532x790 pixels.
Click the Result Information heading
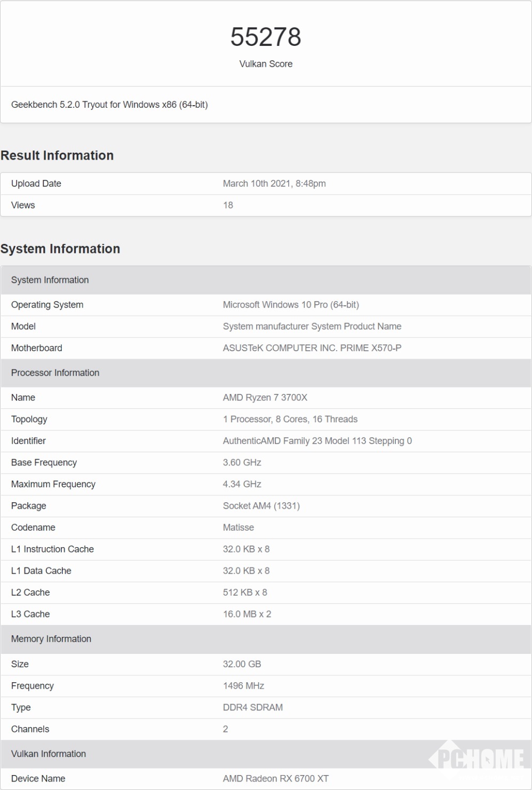57,155
